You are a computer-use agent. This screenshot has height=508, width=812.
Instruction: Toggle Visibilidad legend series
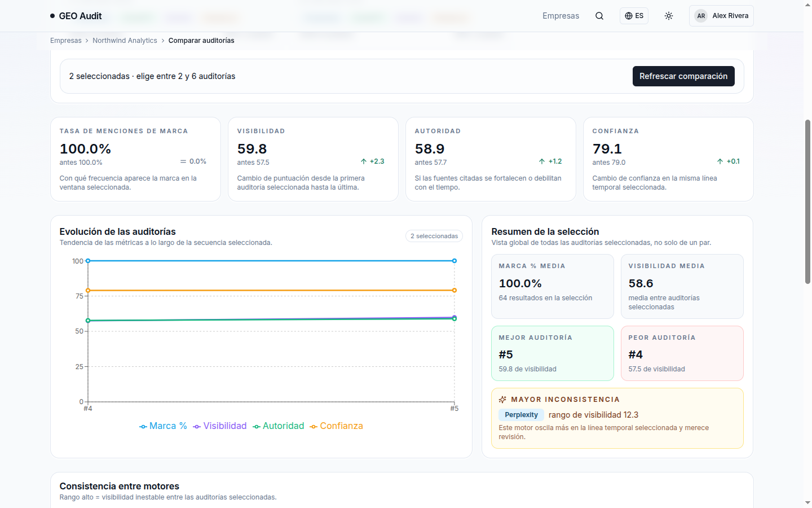(219, 426)
